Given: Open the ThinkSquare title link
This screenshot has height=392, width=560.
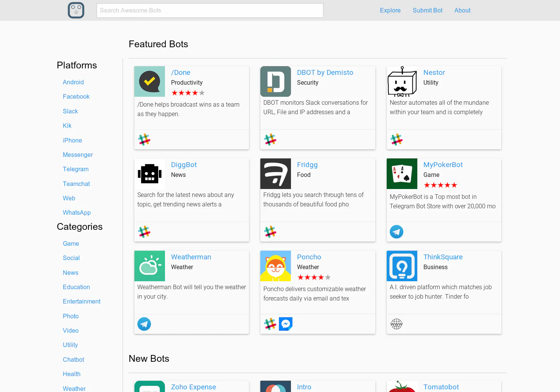Looking at the screenshot, I should tap(443, 257).
